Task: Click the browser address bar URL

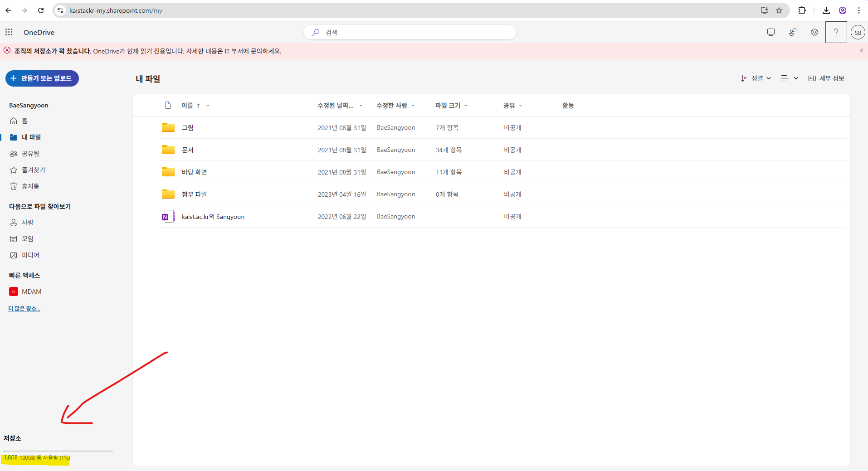Action: click(x=116, y=10)
